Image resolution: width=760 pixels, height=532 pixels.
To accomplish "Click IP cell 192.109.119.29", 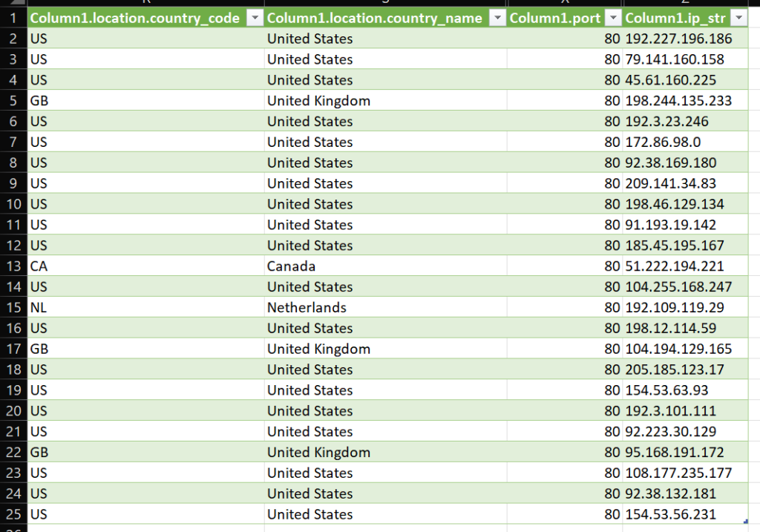I will pos(685,307).
